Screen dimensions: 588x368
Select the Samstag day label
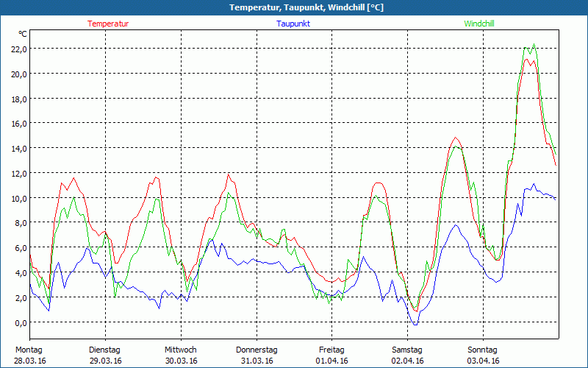(x=407, y=350)
